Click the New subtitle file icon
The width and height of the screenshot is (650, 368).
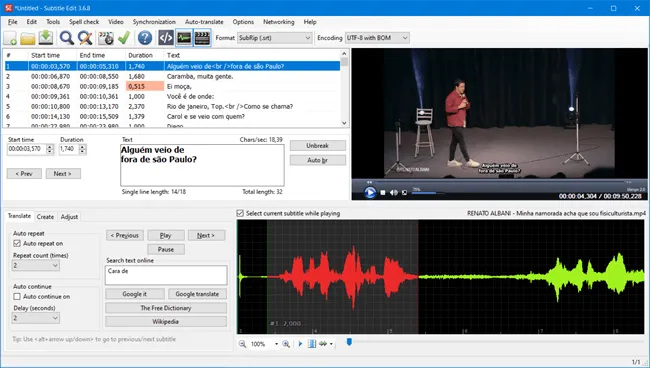(x=10, y=38)
